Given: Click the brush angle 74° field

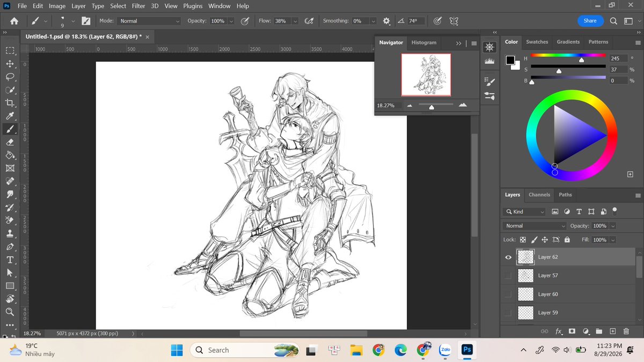Looking at the screenshot, I should [x=416, y=21].
